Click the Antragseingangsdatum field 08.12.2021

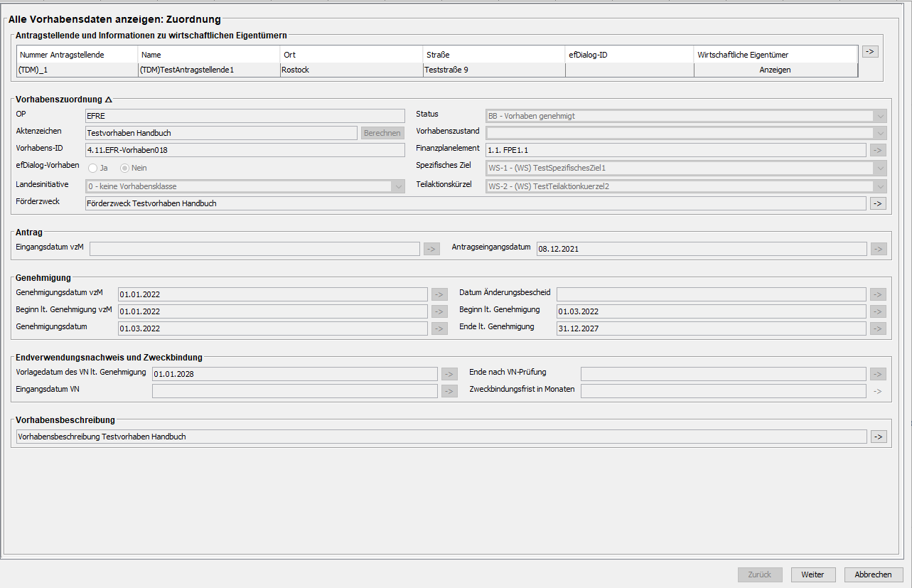point(701,249)
